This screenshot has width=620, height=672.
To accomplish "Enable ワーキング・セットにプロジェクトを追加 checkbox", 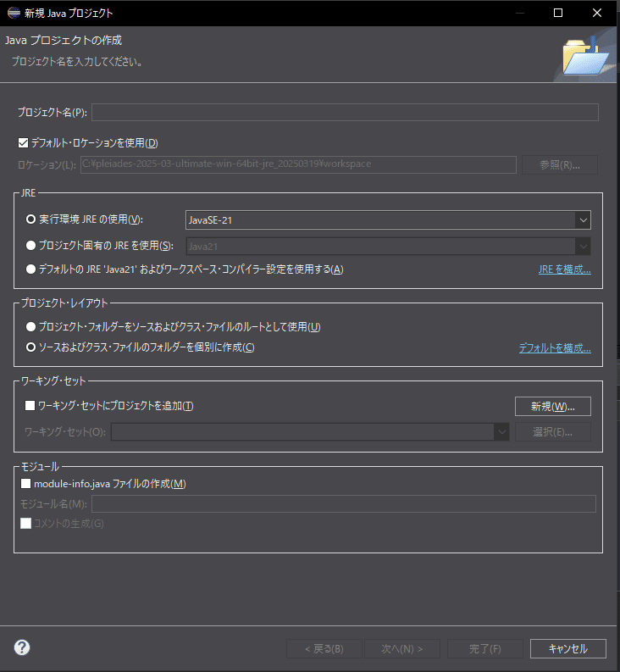I will pyautogui.click(x=30, y=406).
